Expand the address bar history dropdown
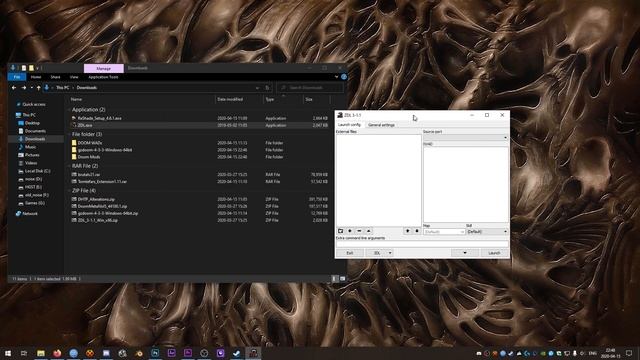640x360 pixels. (257, 88)
